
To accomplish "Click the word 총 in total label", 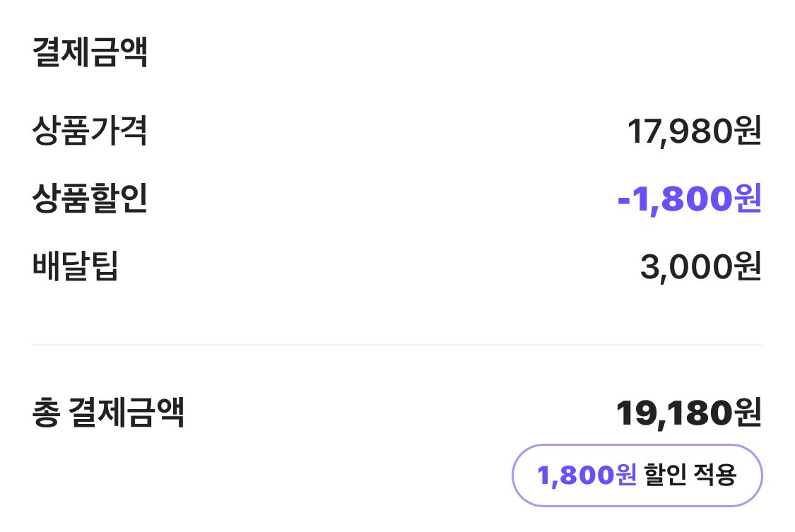I will tap(46, 413).
